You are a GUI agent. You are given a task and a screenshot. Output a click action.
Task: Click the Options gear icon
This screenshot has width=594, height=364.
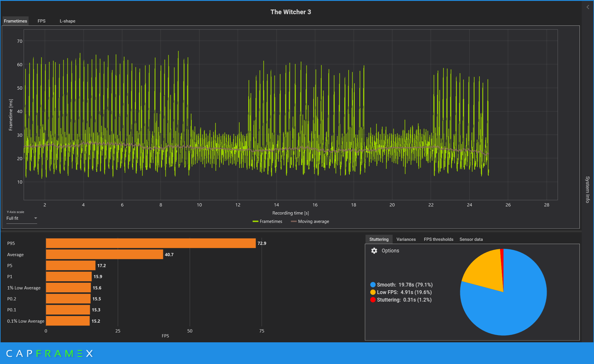[x=374, y=251]
